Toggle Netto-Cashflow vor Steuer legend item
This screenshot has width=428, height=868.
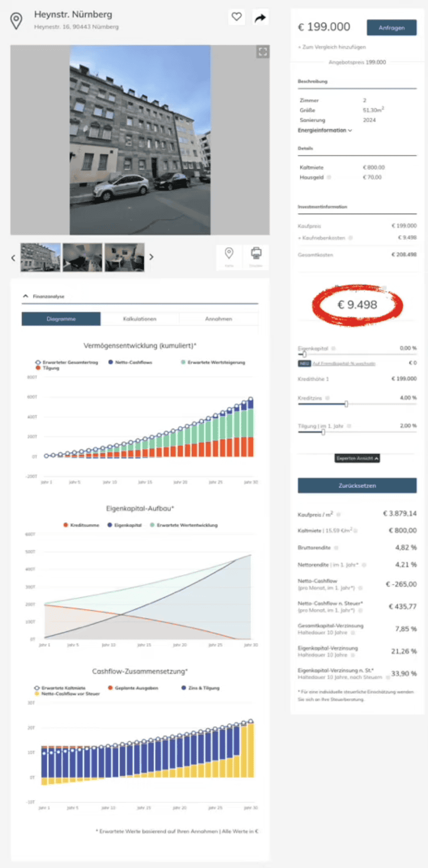click(x=67, y=693)
